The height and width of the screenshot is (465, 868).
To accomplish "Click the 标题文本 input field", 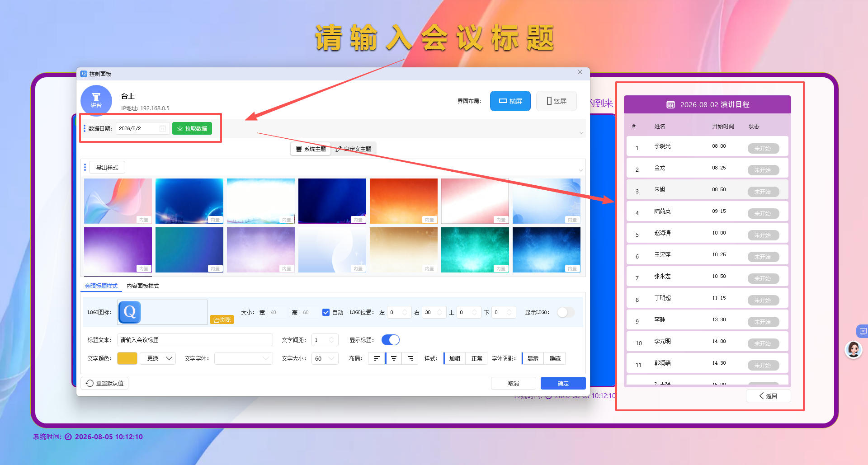I will tap(195, 340).
